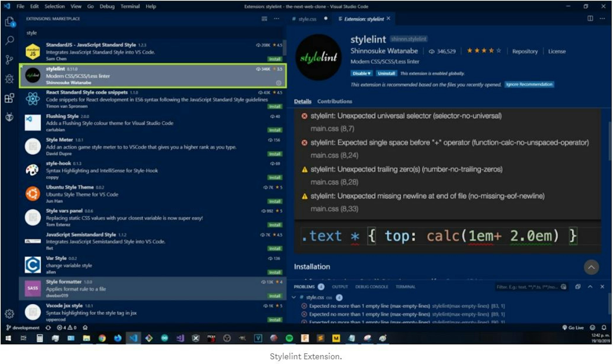
Task: Click the extensions list scrollbar
Action: pos(284,48)
